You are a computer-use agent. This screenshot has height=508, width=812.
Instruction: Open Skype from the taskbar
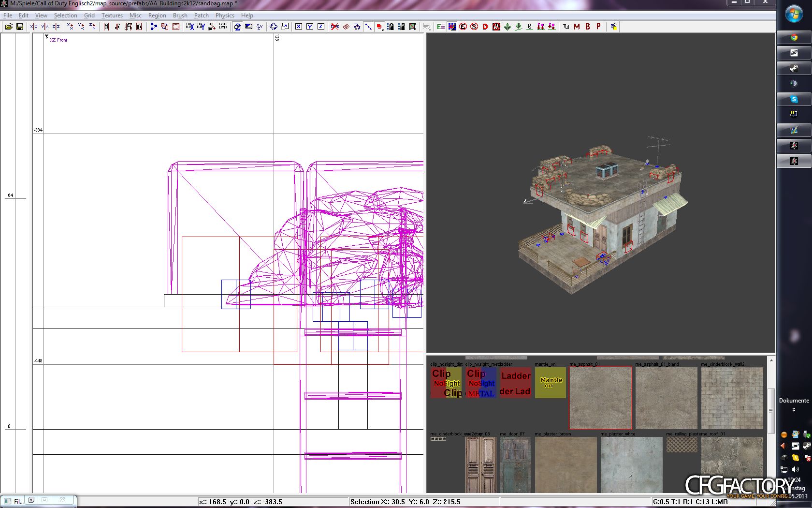point(794,99)
